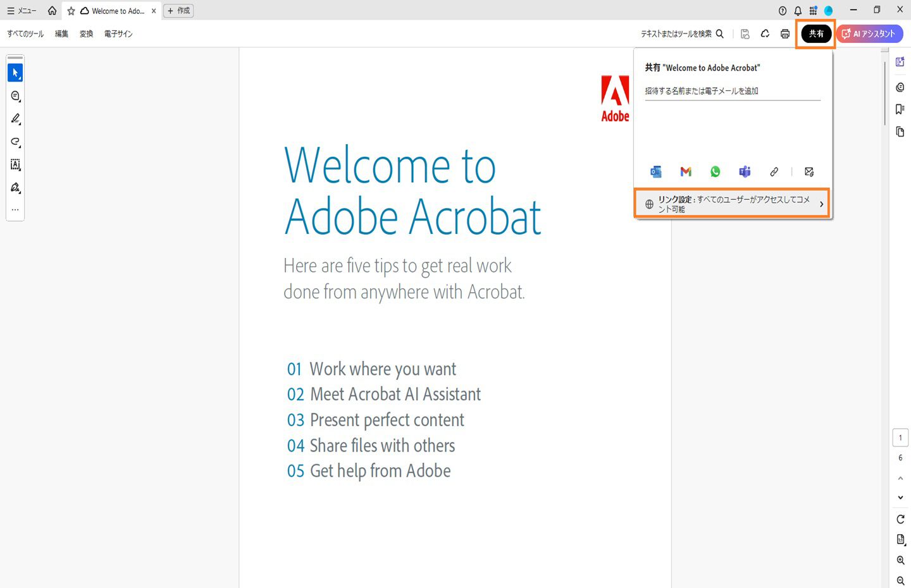Click the current page number box 1
This screenshot has height=588, width=911.
(900, 438)
